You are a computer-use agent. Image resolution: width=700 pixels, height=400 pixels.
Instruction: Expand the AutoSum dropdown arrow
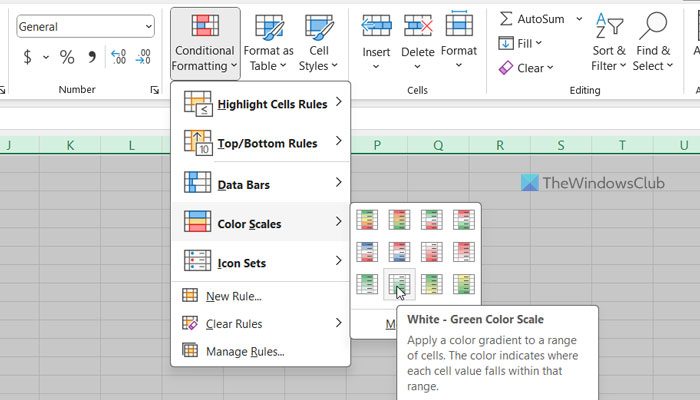tap(572, 19)
